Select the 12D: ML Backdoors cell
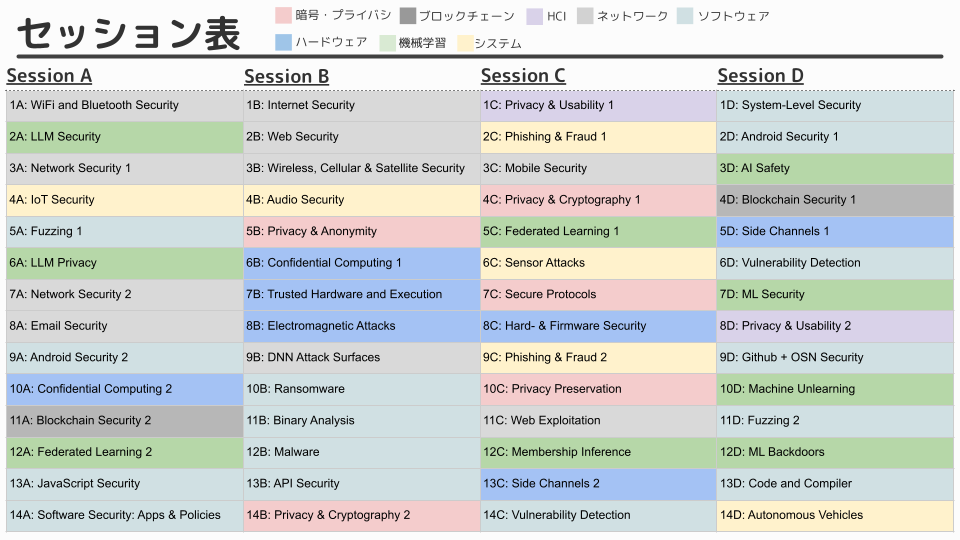This screenshot has height=540, width=960. point(836,452)
